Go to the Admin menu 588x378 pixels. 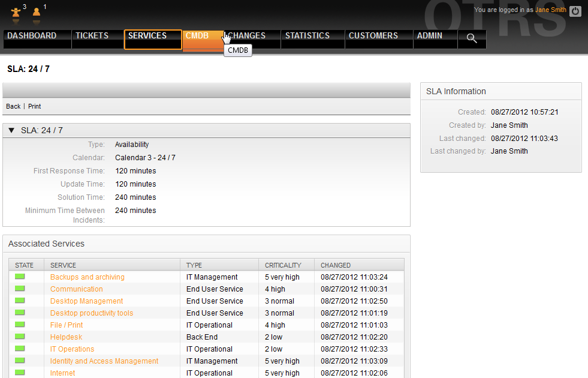(x=430, y=36)
